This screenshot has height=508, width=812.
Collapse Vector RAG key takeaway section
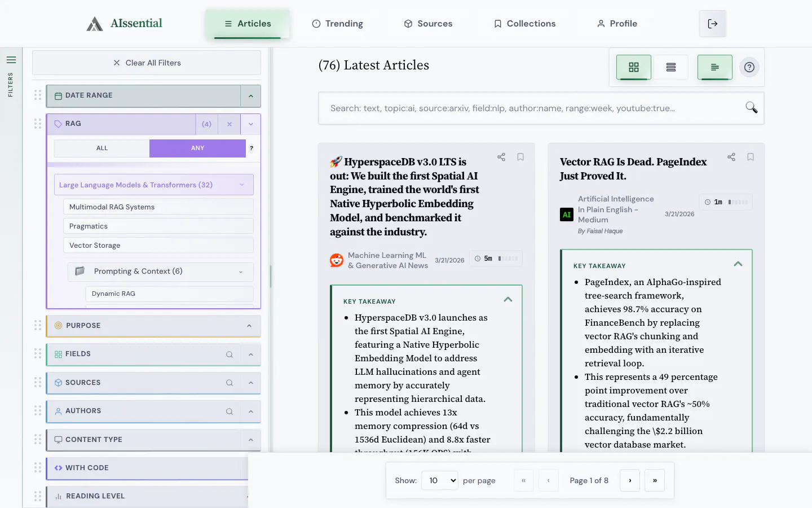(738, 264)
